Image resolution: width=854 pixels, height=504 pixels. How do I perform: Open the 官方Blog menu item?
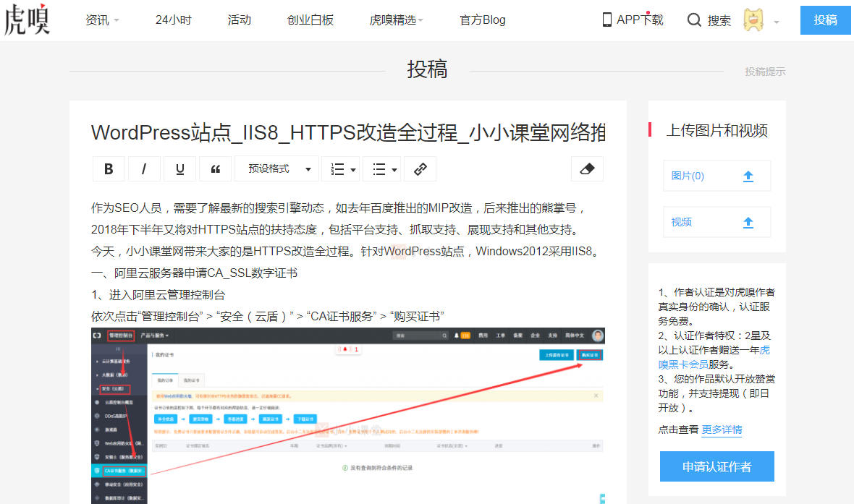tap(483, 20)
